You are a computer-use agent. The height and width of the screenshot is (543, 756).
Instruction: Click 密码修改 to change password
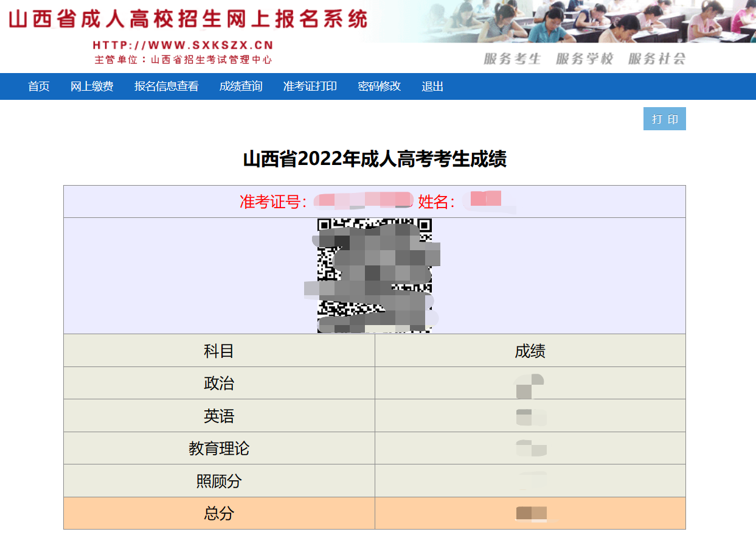tap(379, 86)
